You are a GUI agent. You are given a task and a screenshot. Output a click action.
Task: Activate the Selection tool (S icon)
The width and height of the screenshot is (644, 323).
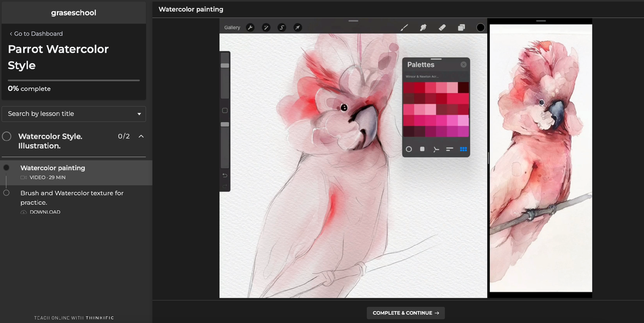click(282, 27)
